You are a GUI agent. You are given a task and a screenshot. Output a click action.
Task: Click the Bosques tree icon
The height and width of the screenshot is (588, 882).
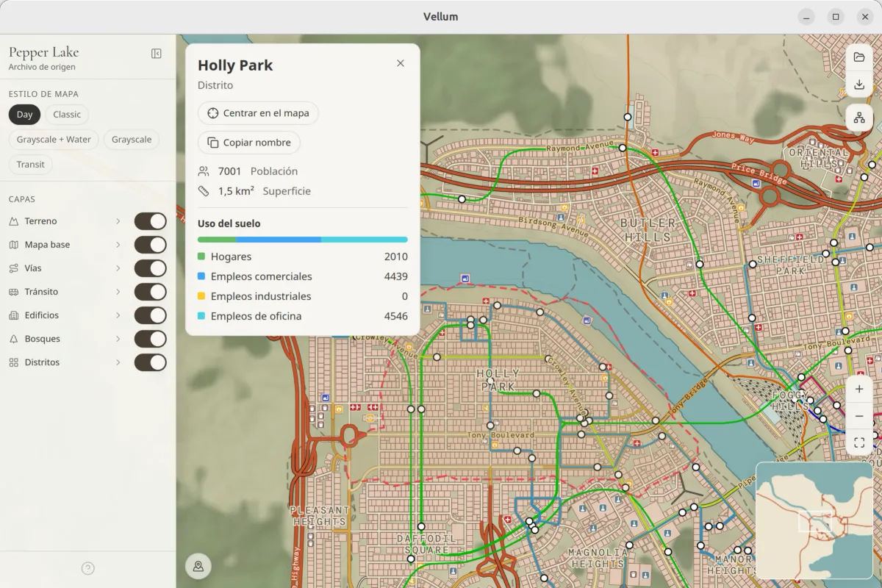14,339
